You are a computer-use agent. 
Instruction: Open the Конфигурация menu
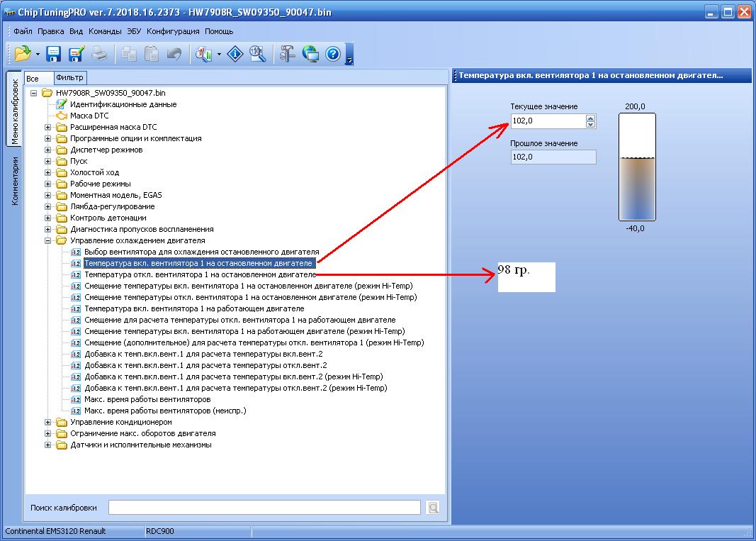pos(173,31)
